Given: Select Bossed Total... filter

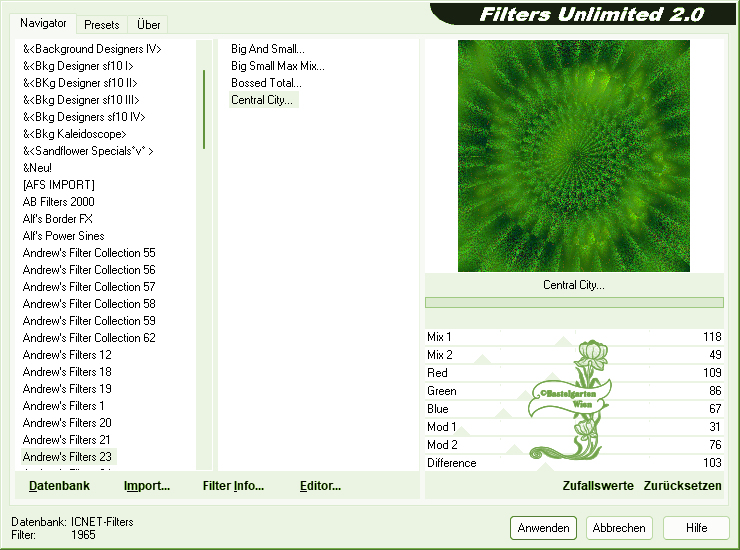Looking at the screenshot, I should [266, 83].
